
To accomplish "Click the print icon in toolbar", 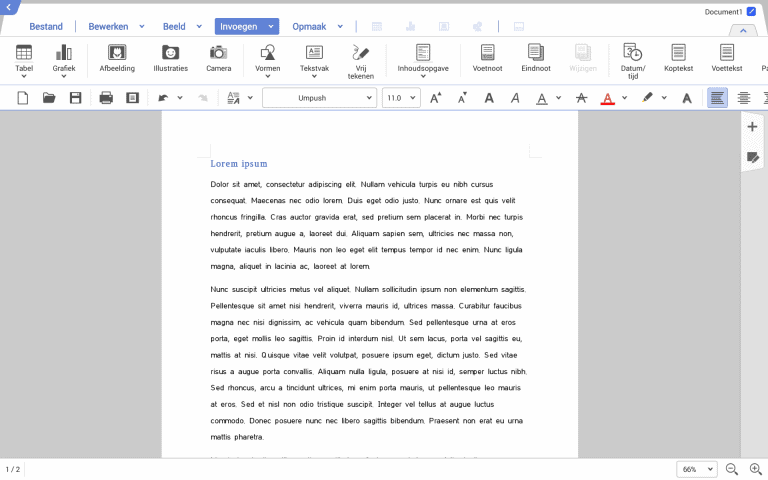I will tap(106, 98).
